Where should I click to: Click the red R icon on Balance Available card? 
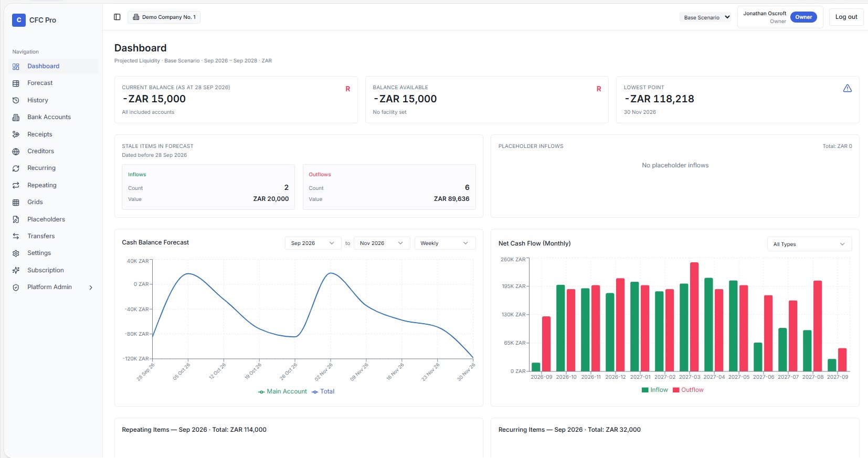(598, 89)
